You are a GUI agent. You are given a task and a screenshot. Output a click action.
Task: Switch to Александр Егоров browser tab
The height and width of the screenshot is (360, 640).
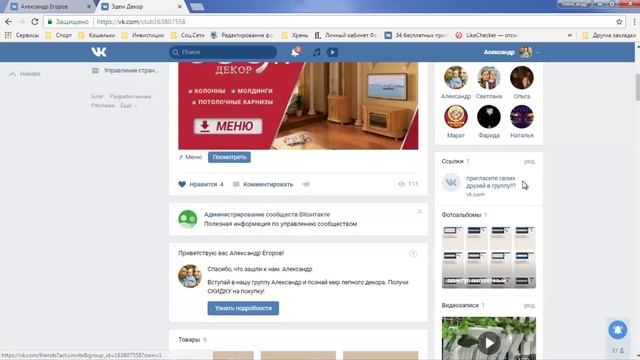point(49,7)
